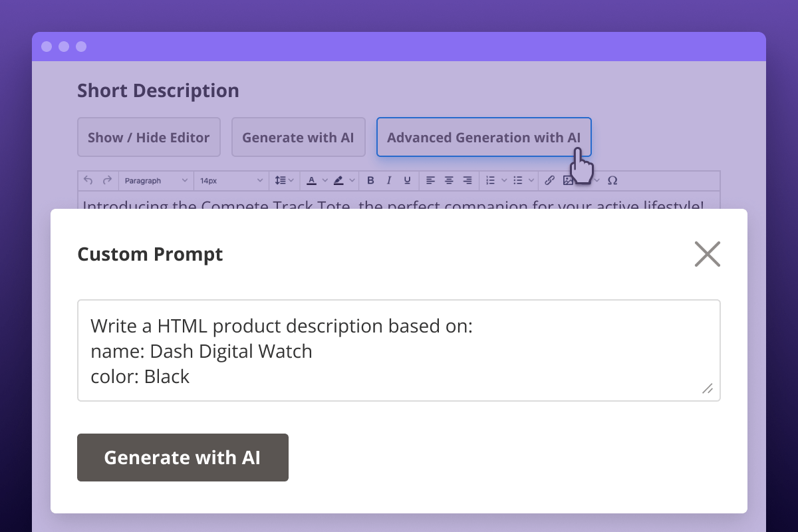
Task: Click Advanced Generation with AI button
Action: (483, 138)
